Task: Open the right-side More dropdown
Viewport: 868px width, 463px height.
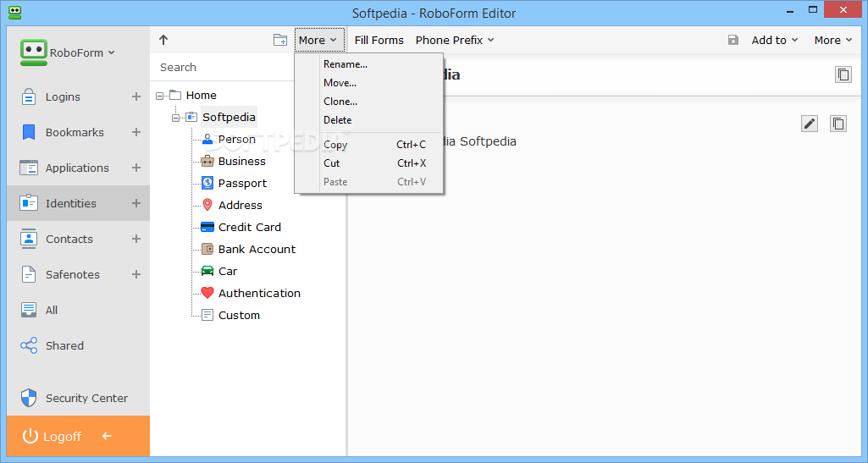Action: 832,40
